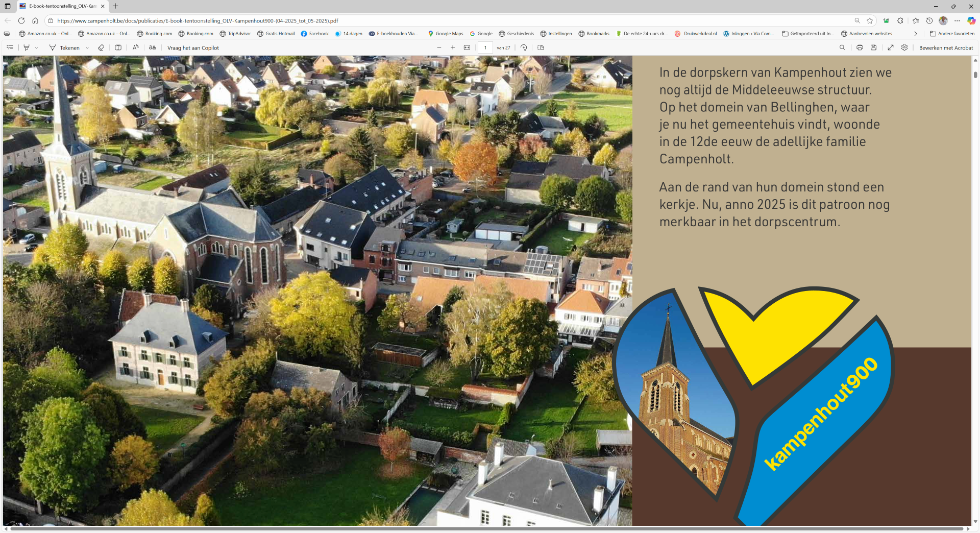Open the PDF table of contents panel
This screenshot has width=980, height=533.
coord(10,47)
